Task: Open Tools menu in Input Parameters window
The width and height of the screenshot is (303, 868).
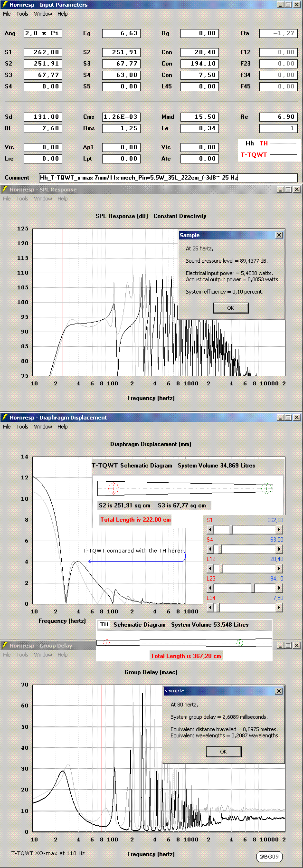Action: (22, 14)
